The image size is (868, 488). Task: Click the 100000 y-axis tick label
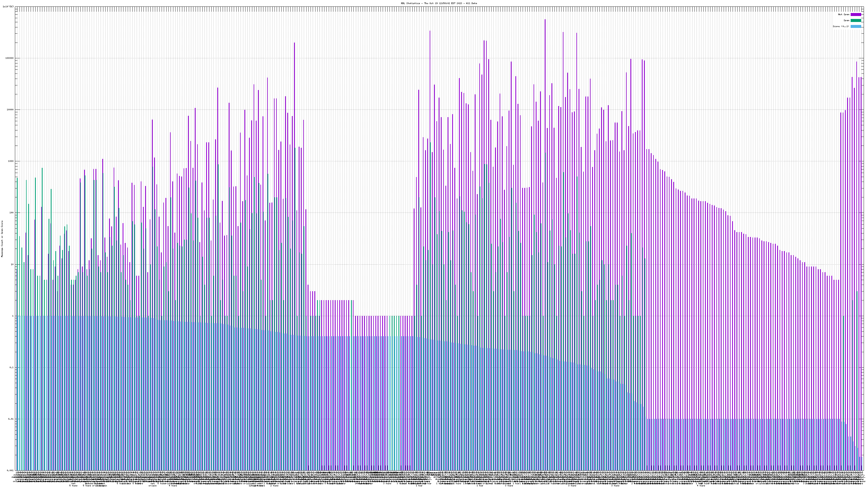[10, 58]
